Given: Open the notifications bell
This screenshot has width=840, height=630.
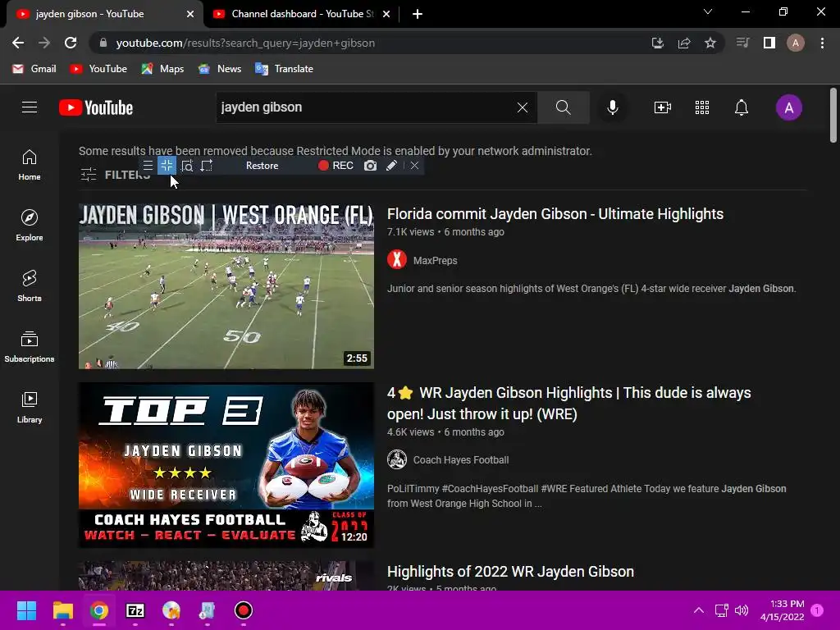Looking at the screenshot, I should [742, 107].
